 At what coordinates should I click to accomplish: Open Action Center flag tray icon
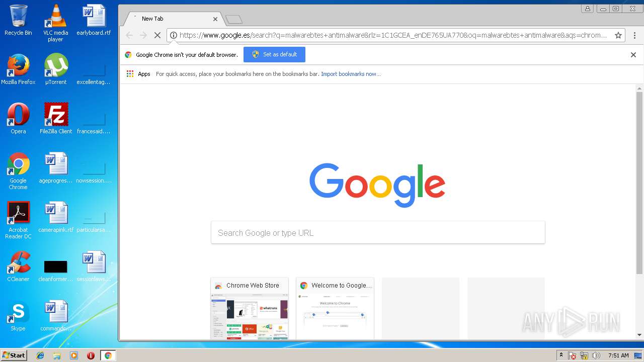coord(572,355)
